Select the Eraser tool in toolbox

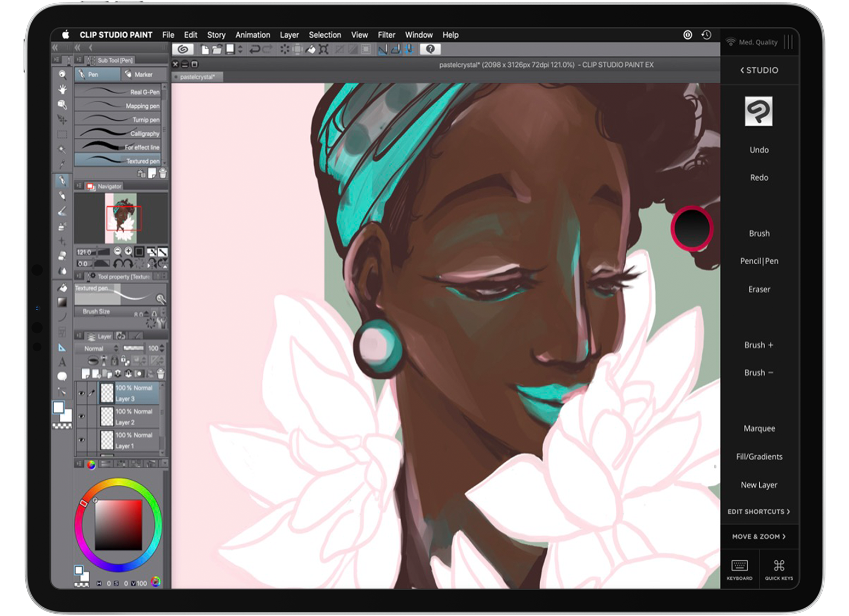62,255
